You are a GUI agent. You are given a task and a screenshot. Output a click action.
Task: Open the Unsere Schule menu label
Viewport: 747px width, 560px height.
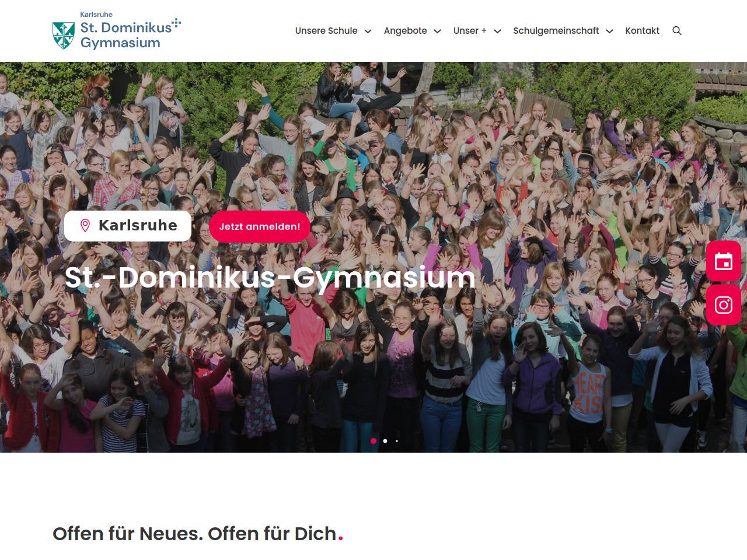(326, 31)
